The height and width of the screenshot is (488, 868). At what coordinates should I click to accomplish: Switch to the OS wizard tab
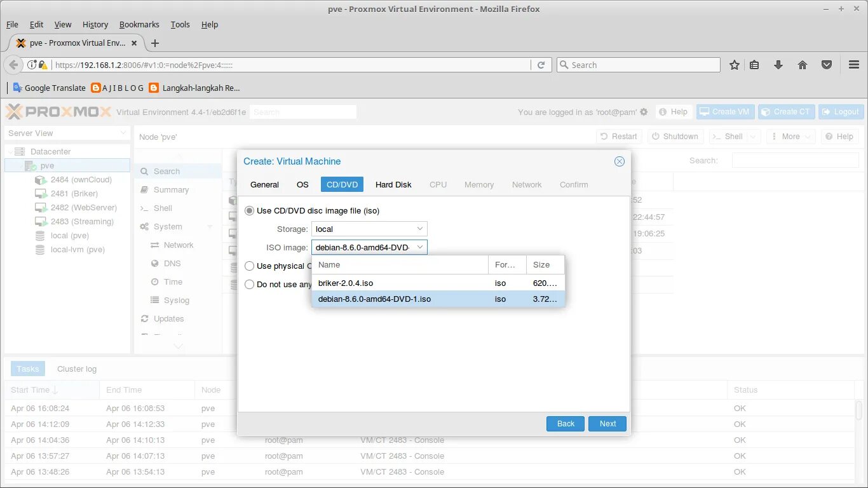coord(302,185)
